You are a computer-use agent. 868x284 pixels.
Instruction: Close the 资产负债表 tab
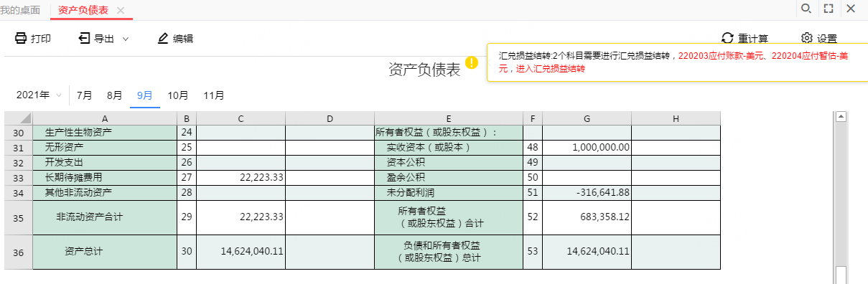pyautogui.click(x=121, y=10)
